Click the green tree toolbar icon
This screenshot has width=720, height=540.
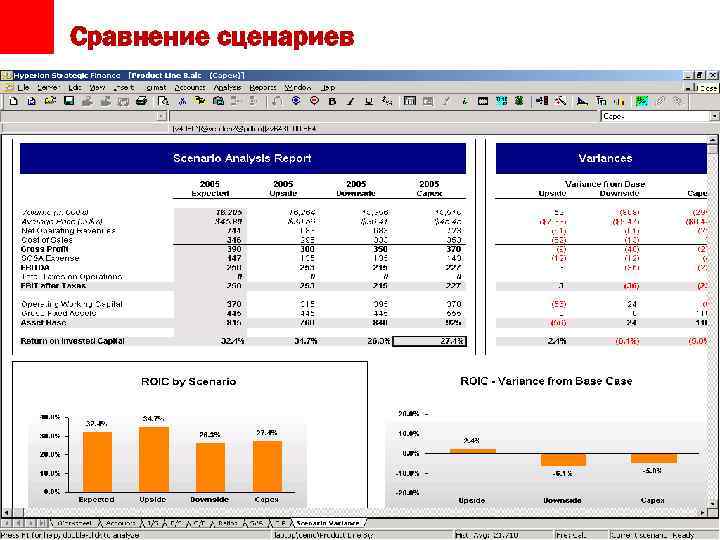tap(519, 101)
